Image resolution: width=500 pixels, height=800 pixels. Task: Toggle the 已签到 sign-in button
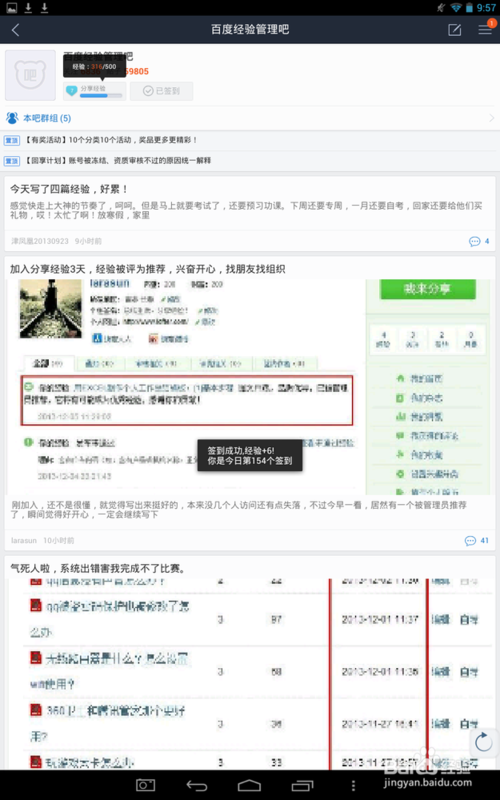161,91
